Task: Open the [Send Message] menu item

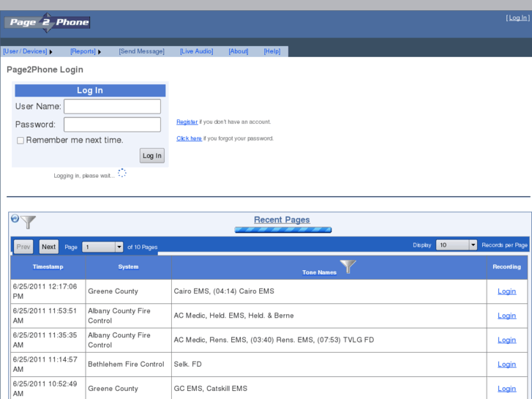Action: click(141, 51)
